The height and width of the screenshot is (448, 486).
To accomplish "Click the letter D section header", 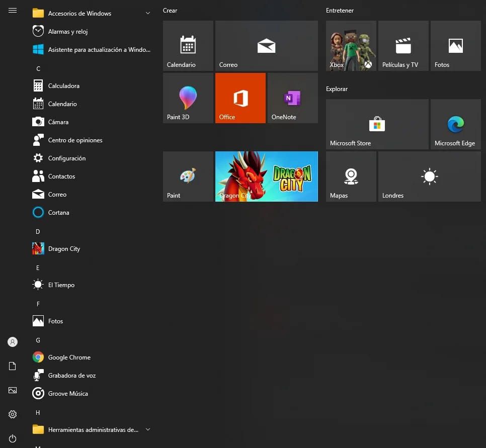I will point(38,231).
